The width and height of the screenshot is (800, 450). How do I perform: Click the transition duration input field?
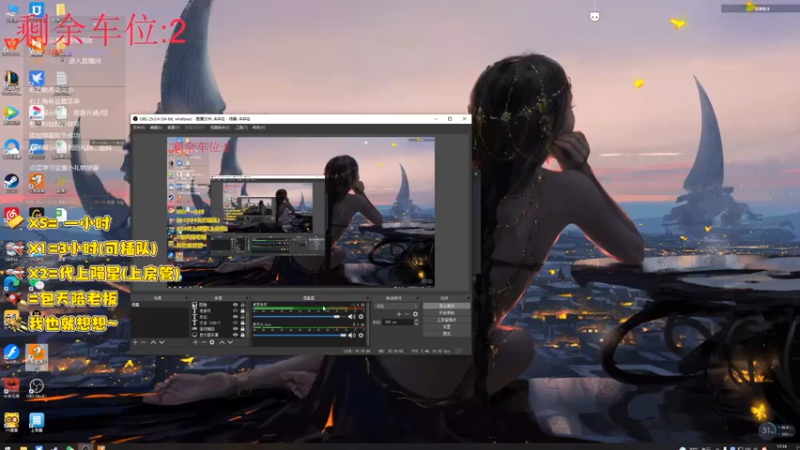click(x=397, y=322)
